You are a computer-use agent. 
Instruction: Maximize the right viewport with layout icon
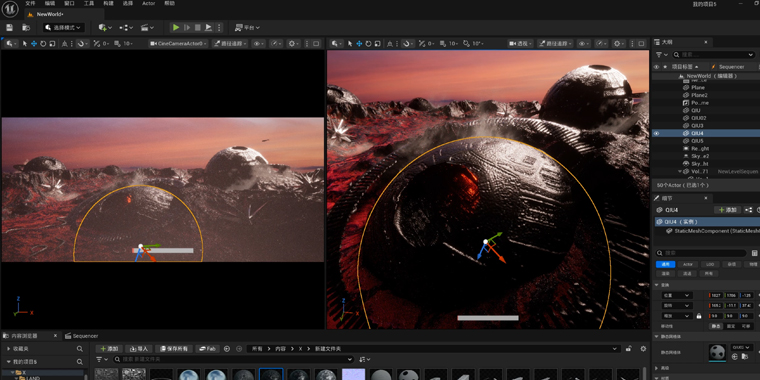(641, 44)
